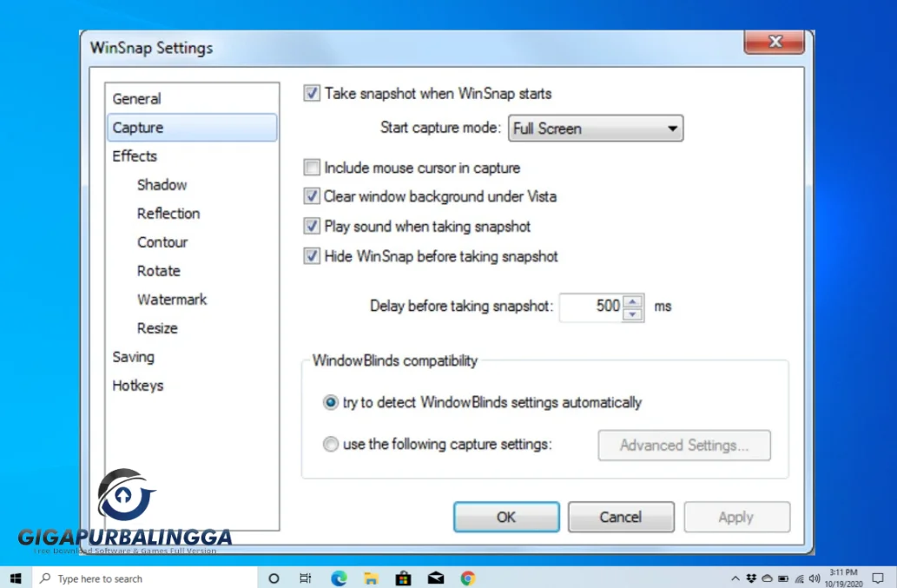Open the Action Center notifications icon
The width and height of the screenshot is (897, 588).
878,578
